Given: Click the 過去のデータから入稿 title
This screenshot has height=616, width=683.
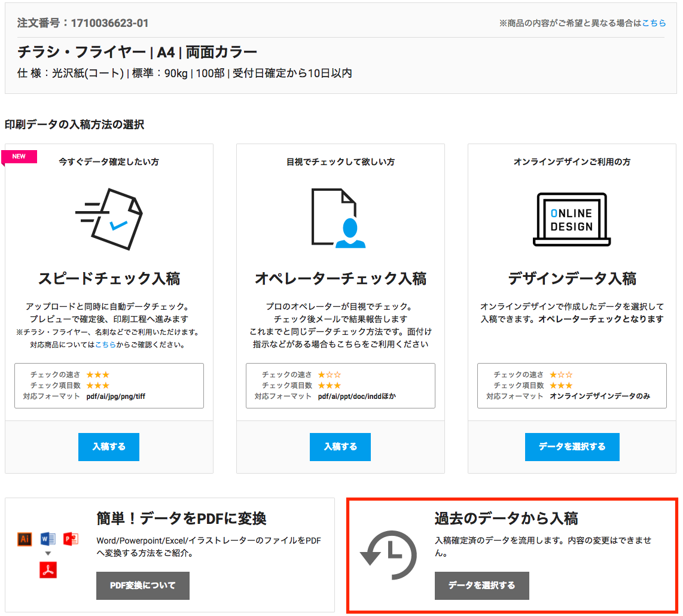Looking at the screenshot, I should coord(506,519).
